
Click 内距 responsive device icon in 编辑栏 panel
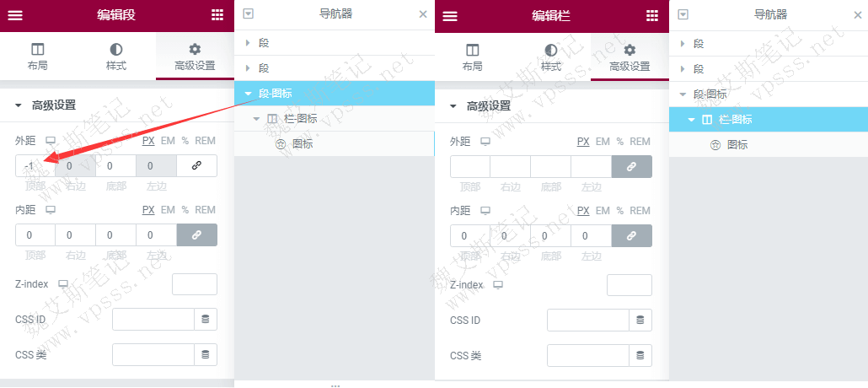coord(485,211)
